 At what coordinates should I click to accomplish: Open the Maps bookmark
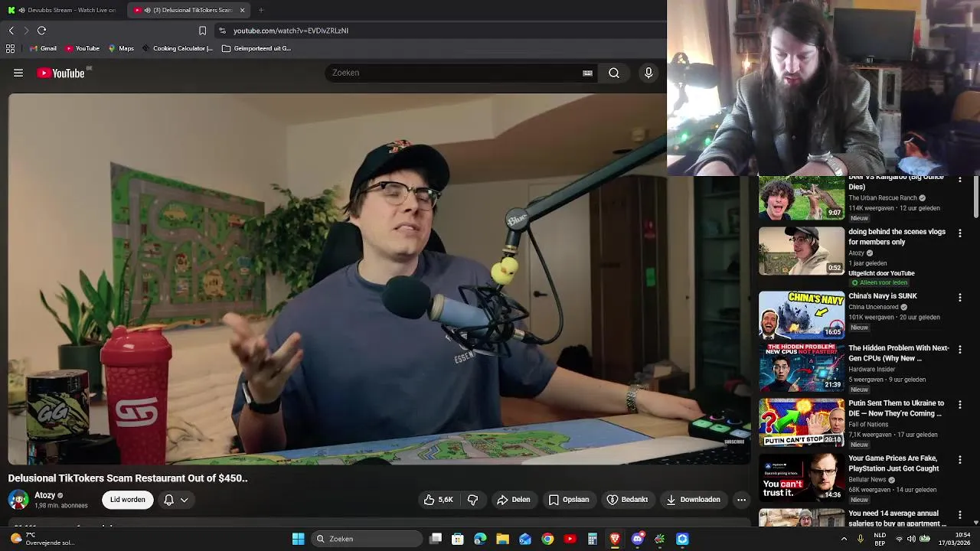[x=121, y=48]
